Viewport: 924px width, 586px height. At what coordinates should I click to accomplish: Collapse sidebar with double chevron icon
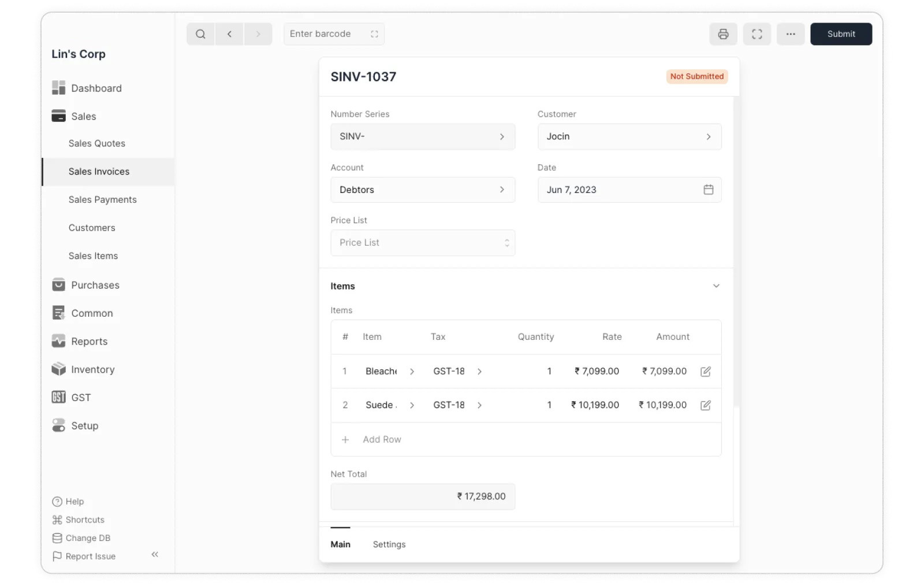(x=155, y=554)
